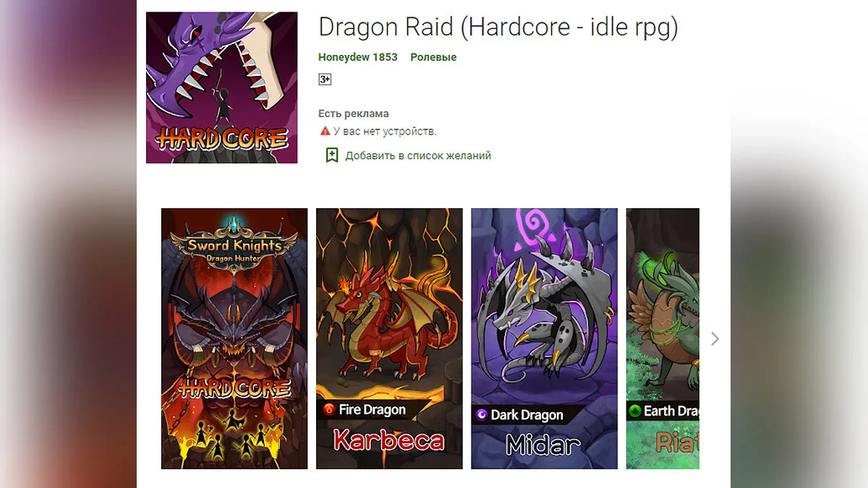Click the Karbeca name label
The width and height of the screenshot is (868, 488).
pyautogui.click(x=389, y=440)
